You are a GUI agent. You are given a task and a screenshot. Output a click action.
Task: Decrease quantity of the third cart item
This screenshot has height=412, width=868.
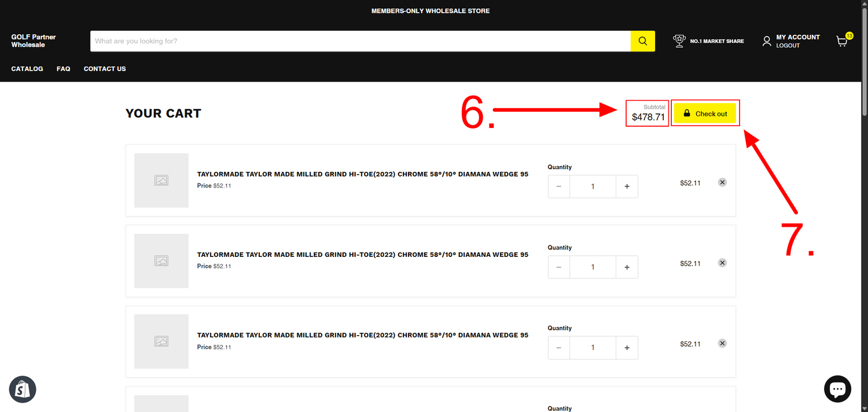pos(559,348)
